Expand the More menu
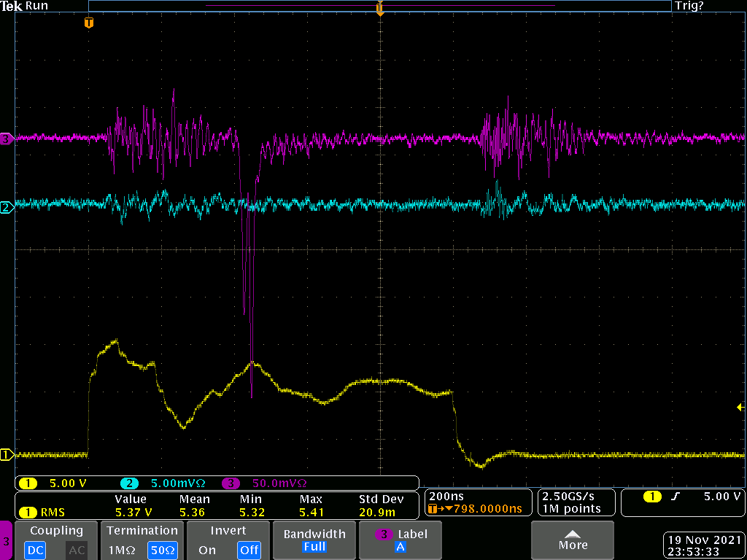The image size is (747, 560). click(572, 540)
